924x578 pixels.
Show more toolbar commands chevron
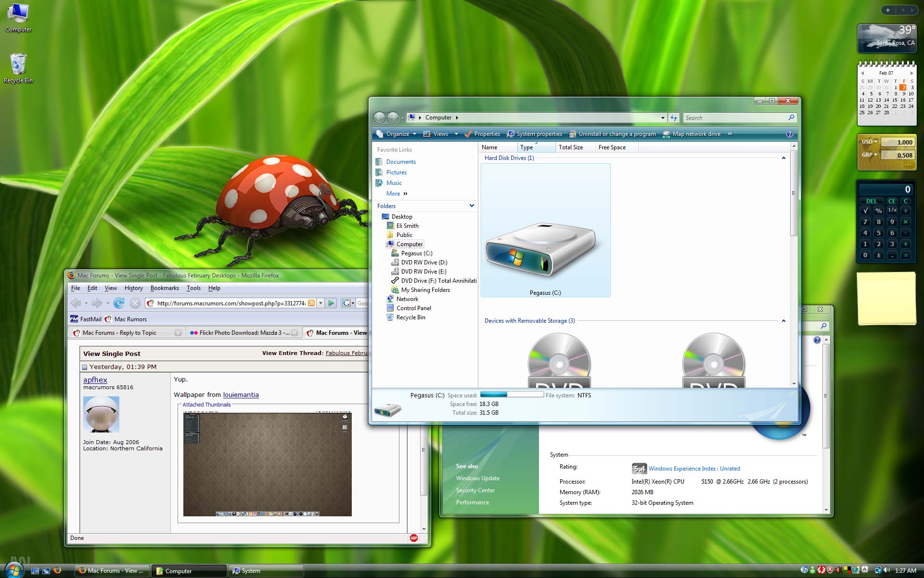point(730,134)
